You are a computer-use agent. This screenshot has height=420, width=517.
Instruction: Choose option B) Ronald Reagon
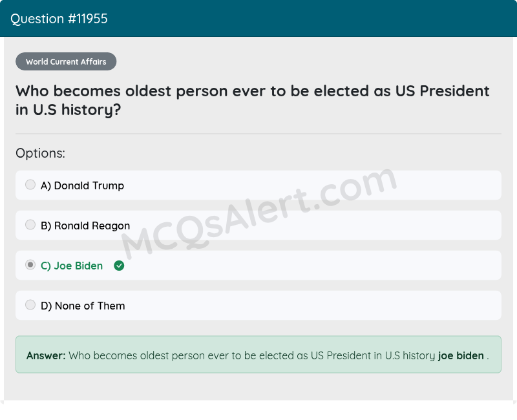[x=86, y=226]
